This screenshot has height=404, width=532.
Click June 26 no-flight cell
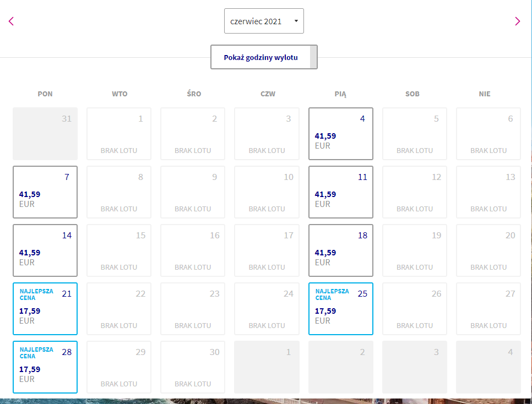coord(415,309)
